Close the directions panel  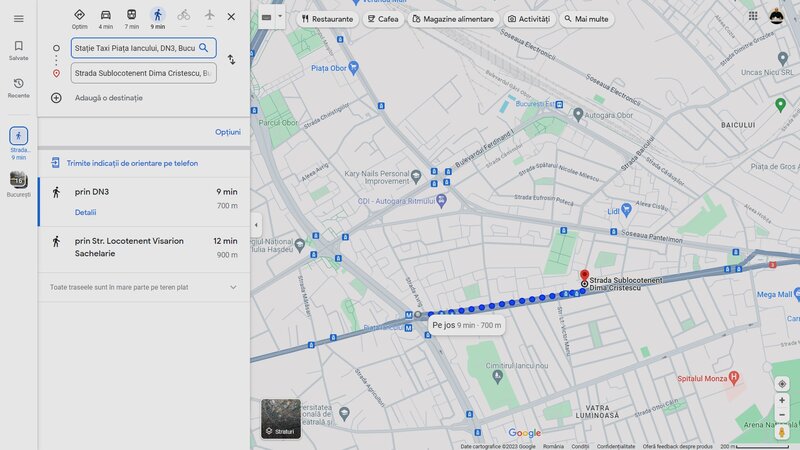[x=231, y=17]
